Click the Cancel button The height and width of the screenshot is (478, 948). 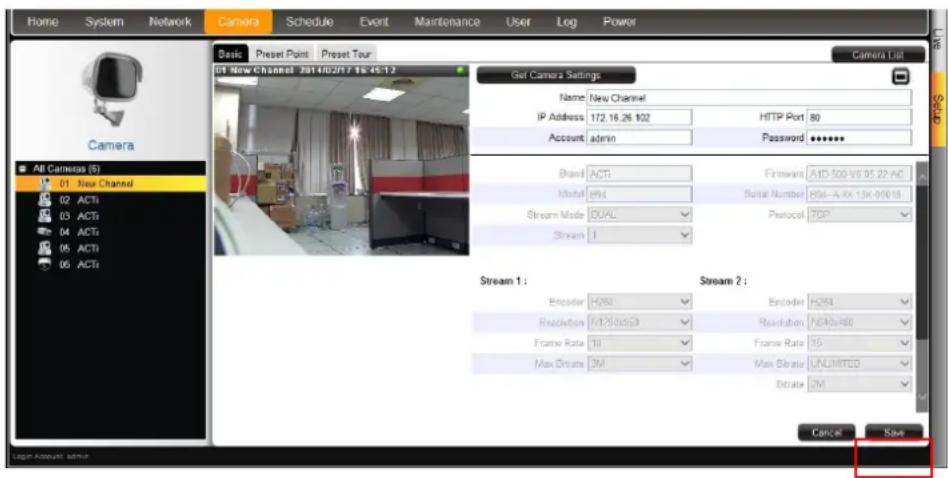826,433
